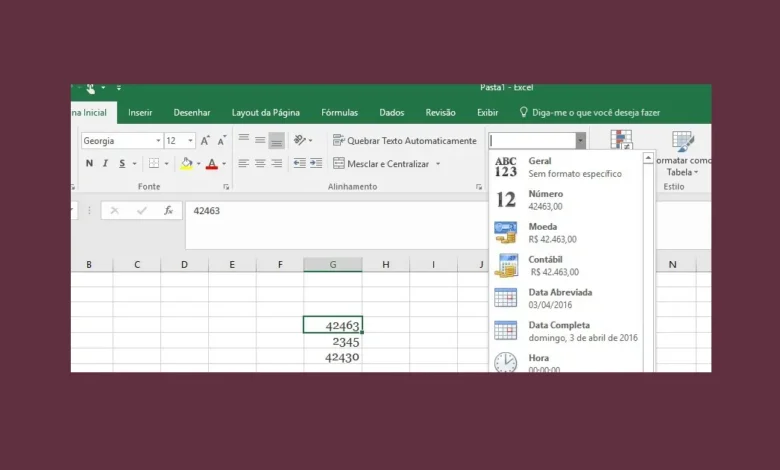Open Customize Quick Access Toolbar arrow
This screenshot has width=780, height=470.
118,88
